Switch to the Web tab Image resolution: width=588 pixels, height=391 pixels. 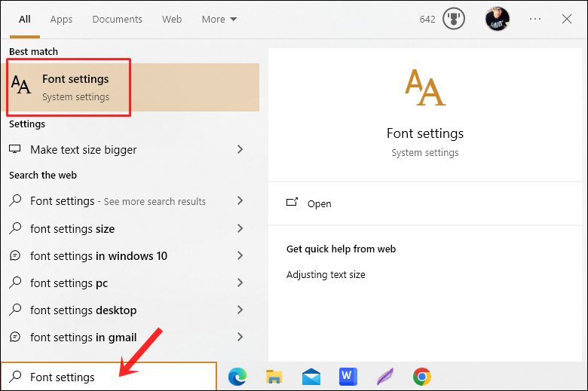point(172,19)
